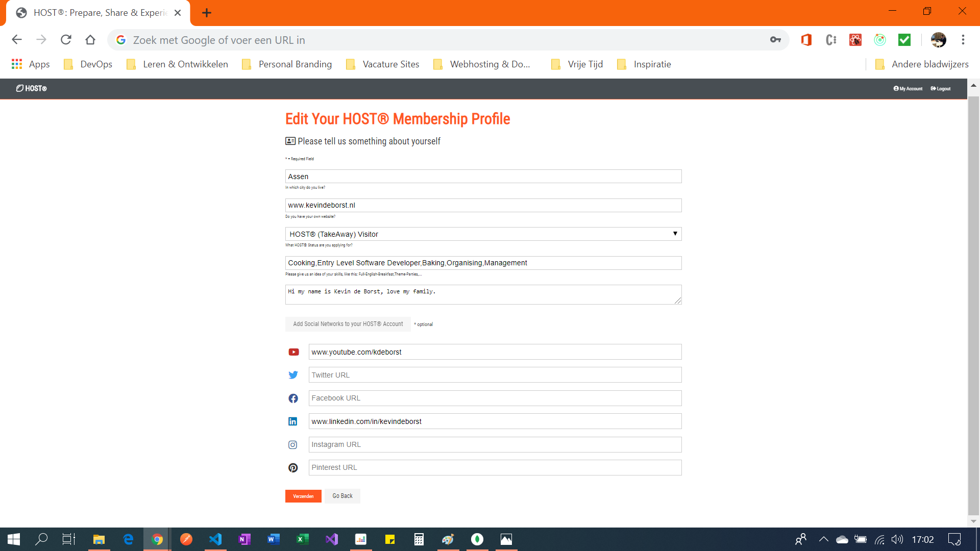
Task: Open the Webhosting & Do... bookmark folder
Action: point(482,64)
